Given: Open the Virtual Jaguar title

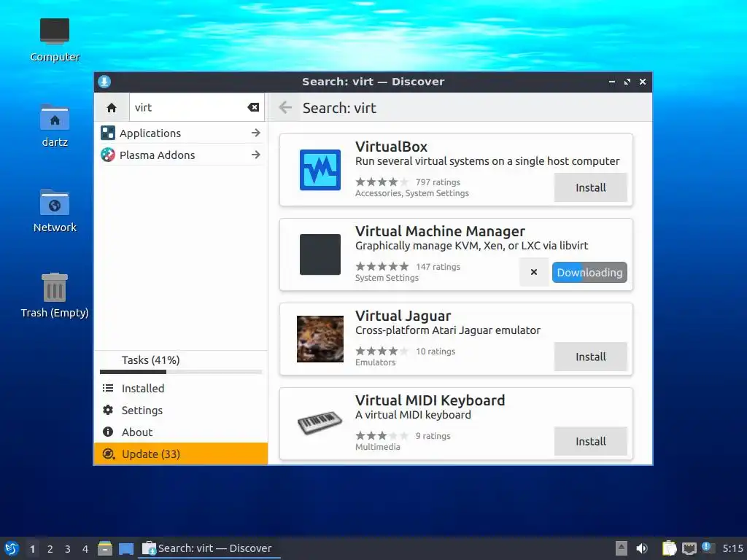Looking at the screenshot, I should pos(403,316).
